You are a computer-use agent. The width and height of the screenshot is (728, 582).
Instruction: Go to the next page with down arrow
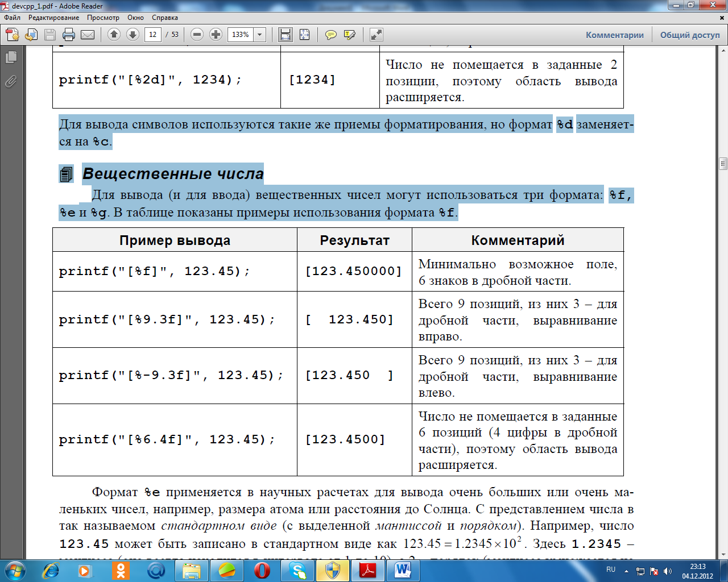tap(133, 35)
